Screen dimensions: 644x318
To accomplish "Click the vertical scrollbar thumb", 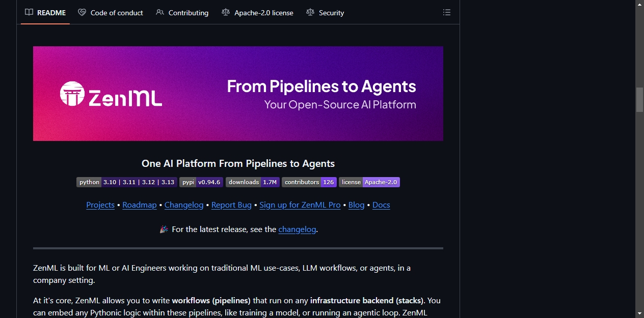I will point(639,99).
